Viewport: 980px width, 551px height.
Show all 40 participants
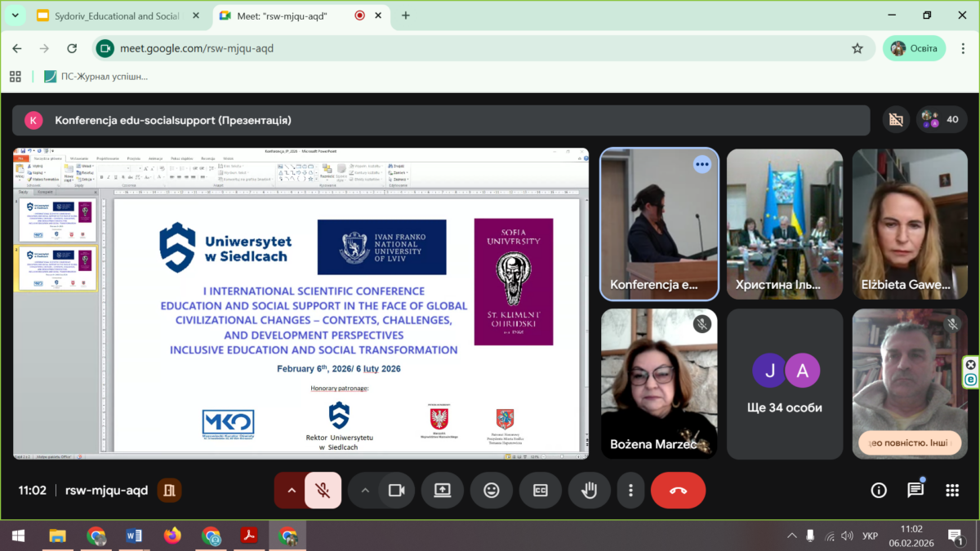(942, 119)
